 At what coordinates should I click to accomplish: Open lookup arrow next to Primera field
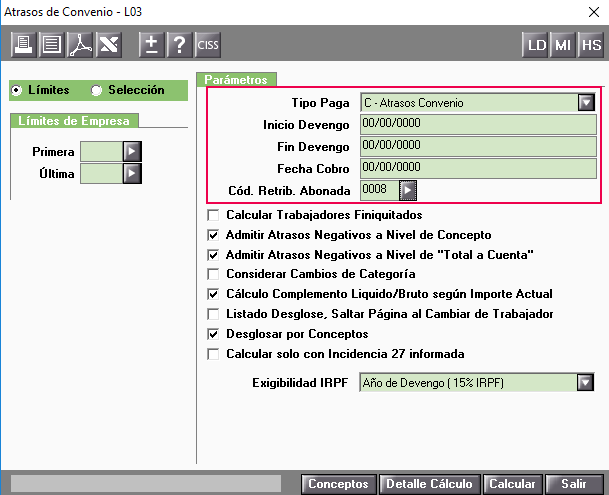click(x=132, y=151)
